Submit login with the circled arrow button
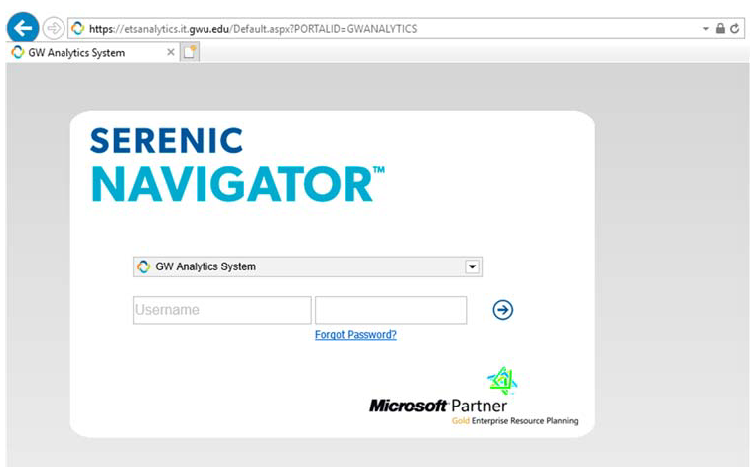The image size is (755, 473). coord(503,310)
